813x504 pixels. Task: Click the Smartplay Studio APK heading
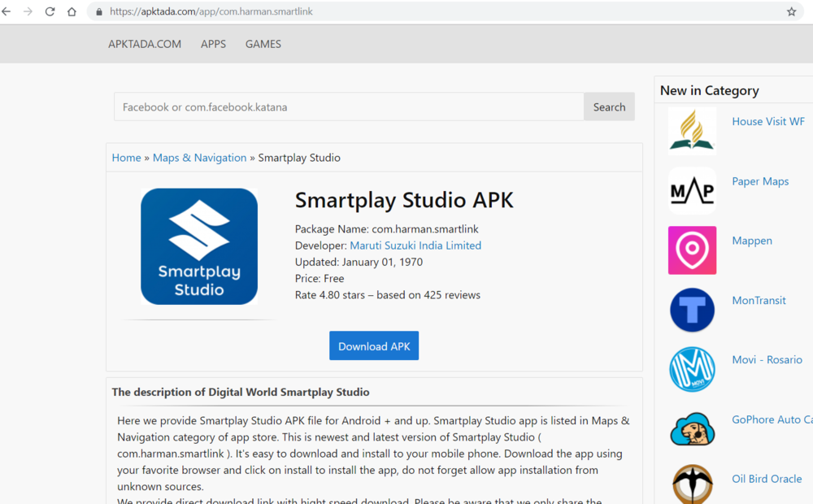(x=404, y=200)
